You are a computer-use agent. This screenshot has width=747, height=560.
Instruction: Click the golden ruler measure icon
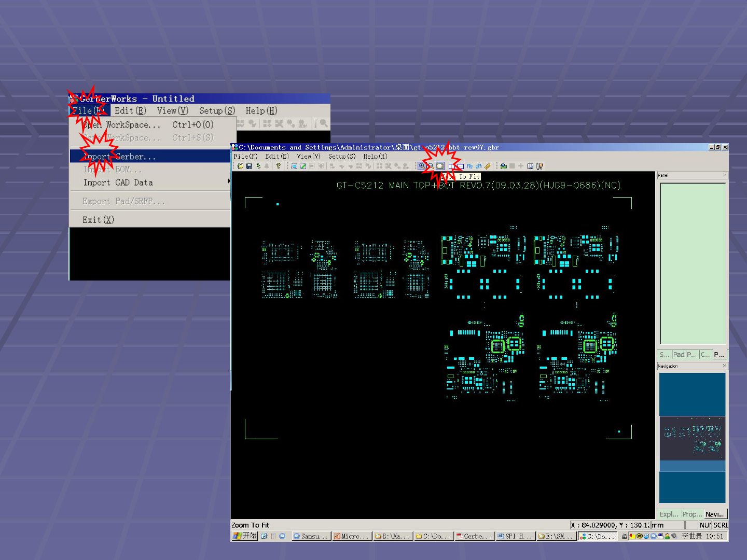[488, 166]
